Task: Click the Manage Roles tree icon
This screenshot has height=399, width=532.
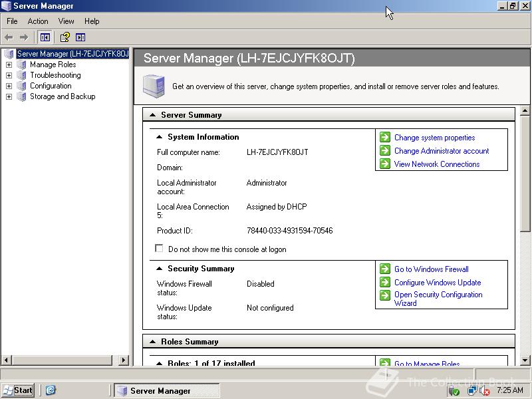Action: pyautogui.click(x=21, y=65)
